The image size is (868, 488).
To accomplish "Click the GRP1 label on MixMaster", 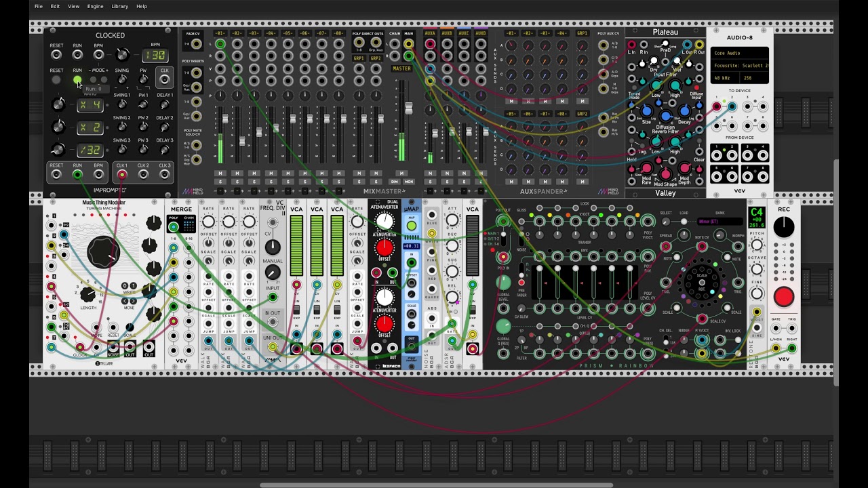I will coord(359,58).
